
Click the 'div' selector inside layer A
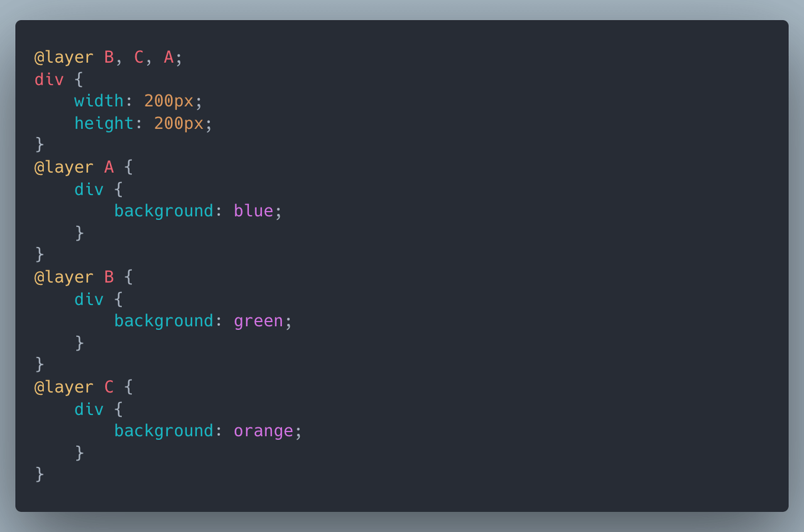click(89, 189)
